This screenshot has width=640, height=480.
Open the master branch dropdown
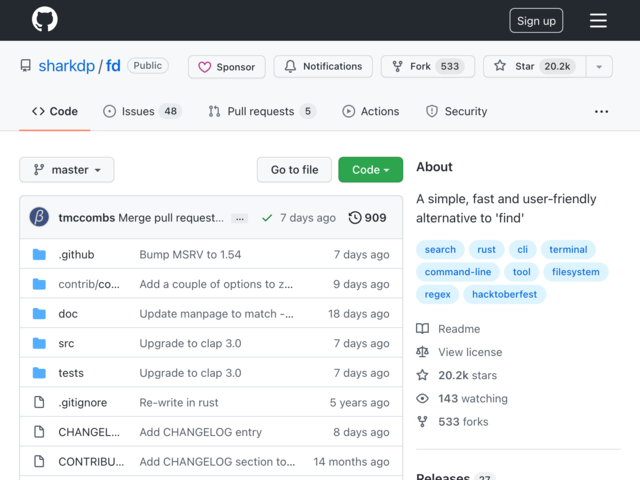pos(67,170)
